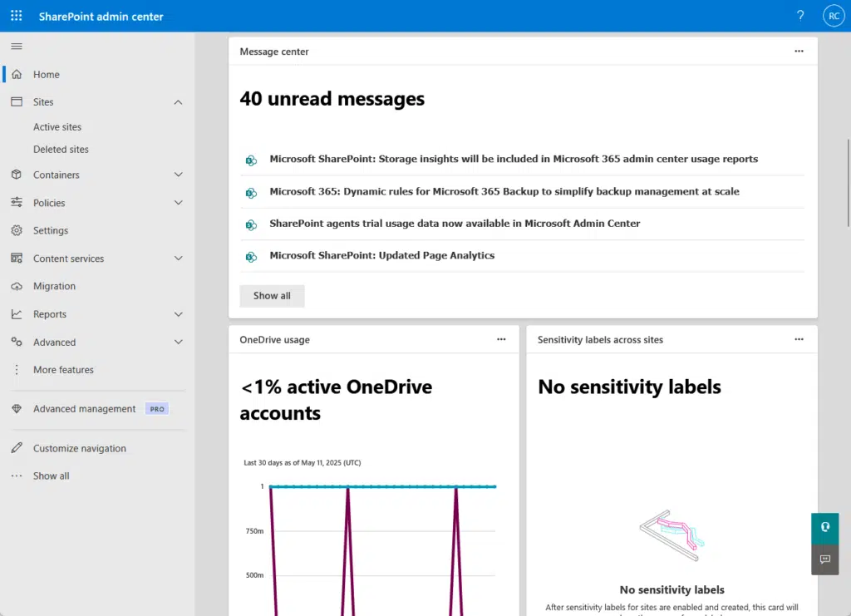The height and width of the screenshot is (616, 851).
Task: Click the Content services icon
Action: point(17,258)
